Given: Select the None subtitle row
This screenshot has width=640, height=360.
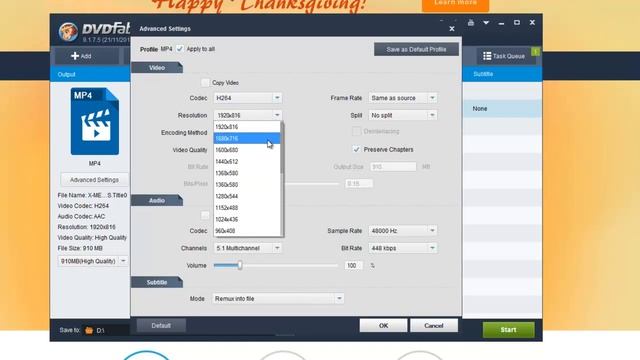Looking at the screenshot, I should click(502, 109).
